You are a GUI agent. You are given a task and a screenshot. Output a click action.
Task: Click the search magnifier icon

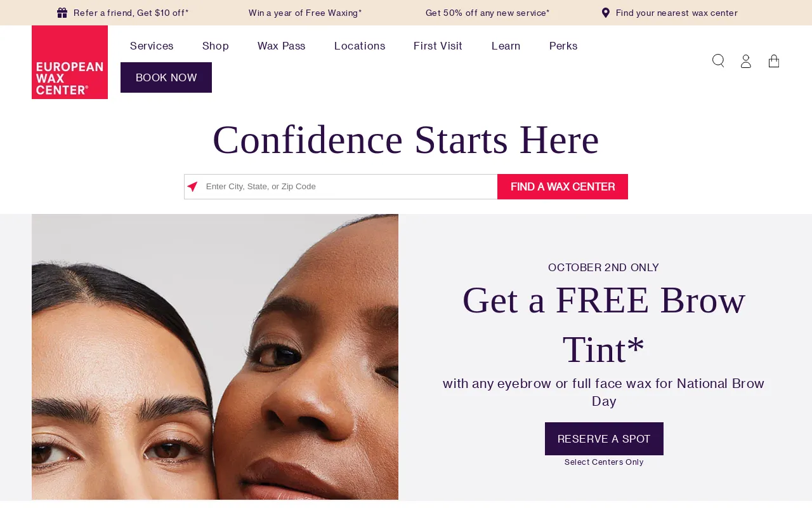tap(718, 61)
